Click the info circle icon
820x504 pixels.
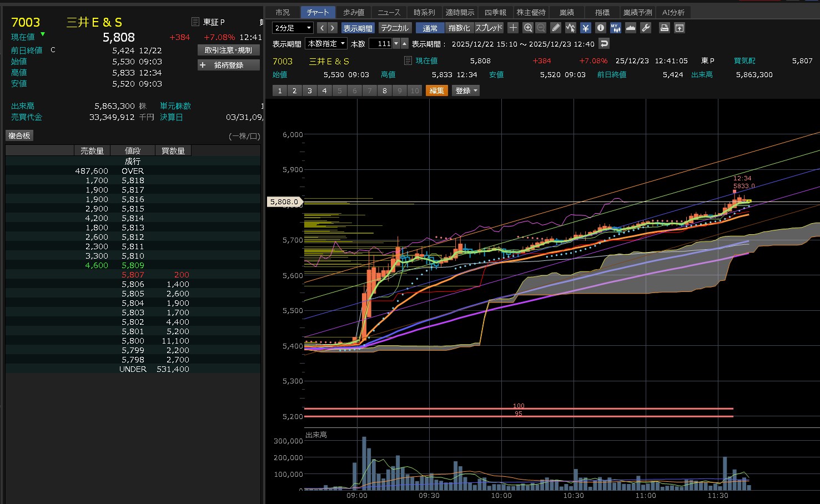click(600, 28)
